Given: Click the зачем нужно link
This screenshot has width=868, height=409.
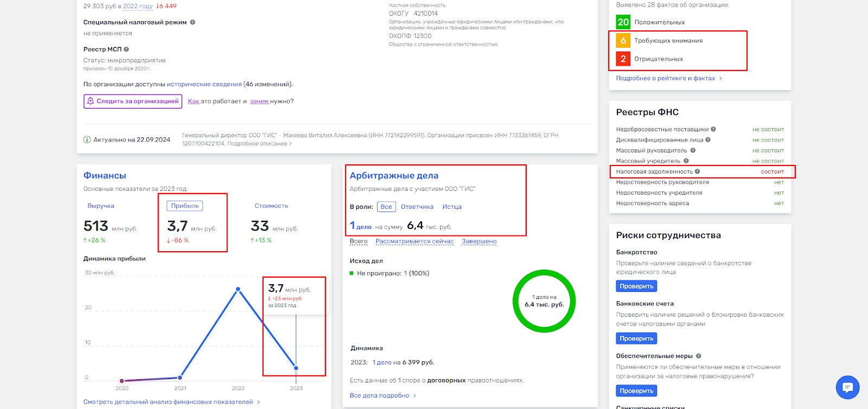Looking at the screenshot, I should (x=259, y=101).
